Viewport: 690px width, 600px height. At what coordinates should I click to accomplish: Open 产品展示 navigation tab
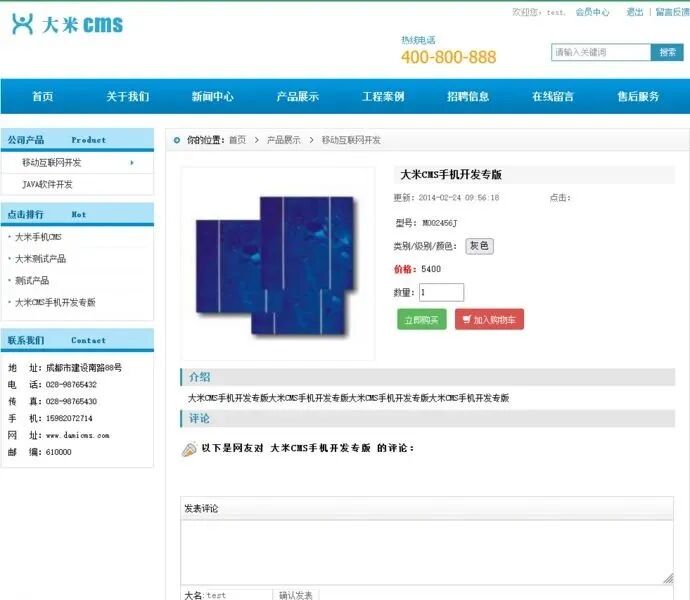(x=297, y=96)
